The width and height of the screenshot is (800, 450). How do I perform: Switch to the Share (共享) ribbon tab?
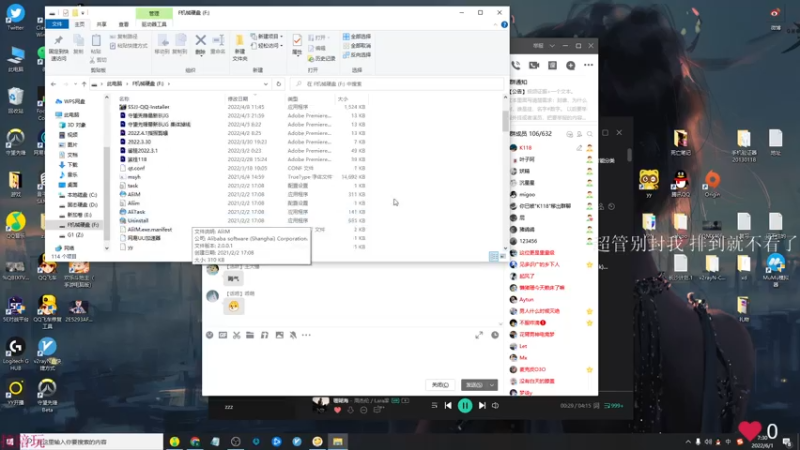[x=102, y=24]
